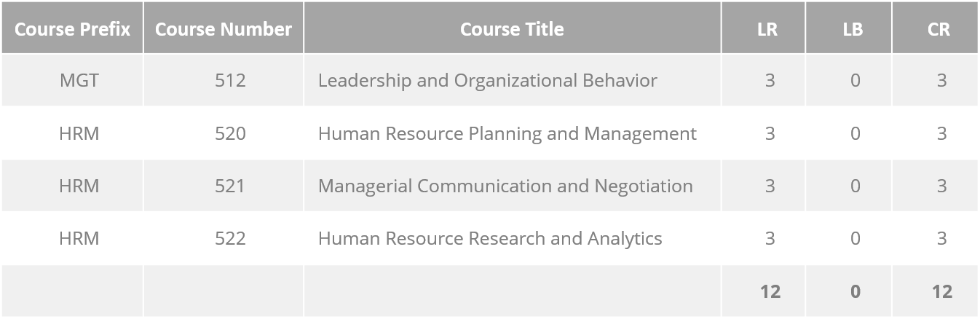Select the Course Number column header
The height and width of the screenshot is (319, 980).
(x=224, y=29)
